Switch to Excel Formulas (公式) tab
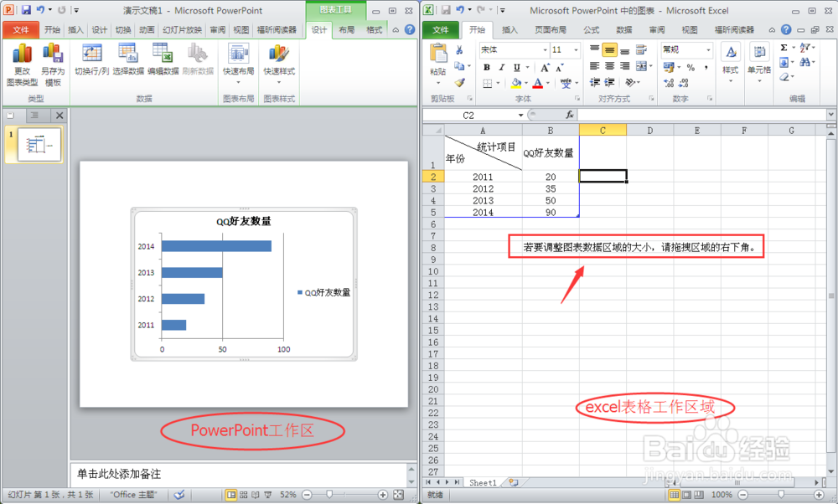 click(x=591, y=30)
